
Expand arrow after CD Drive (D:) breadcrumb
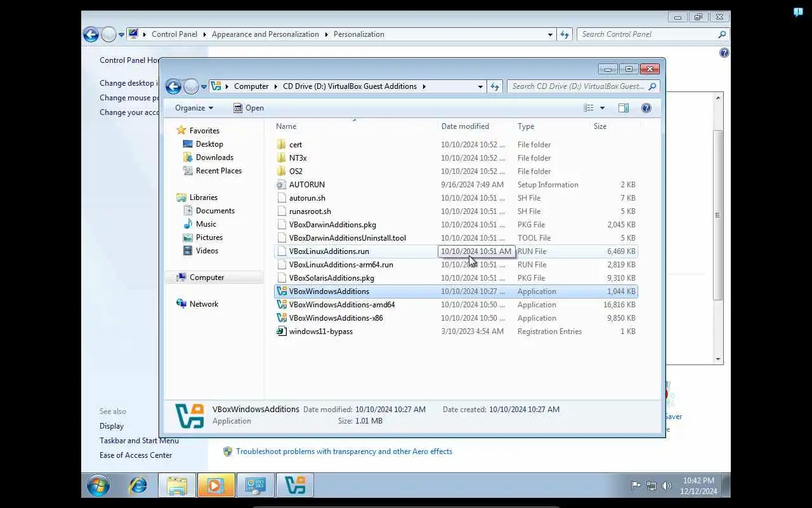[x=424, y=86]
